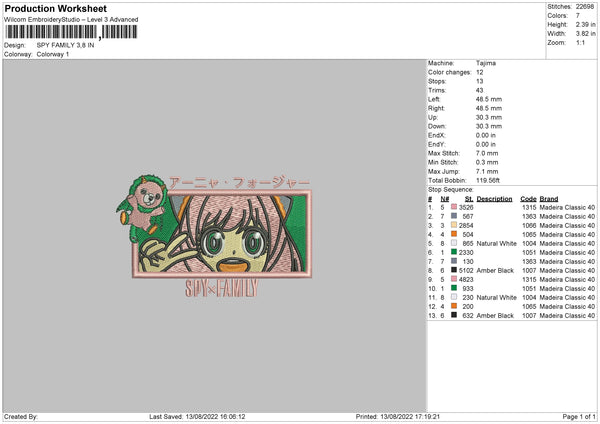Click the Brand column header
Image resolution: width=600 pixels, height=424 pixels.
tap(549, 199)
